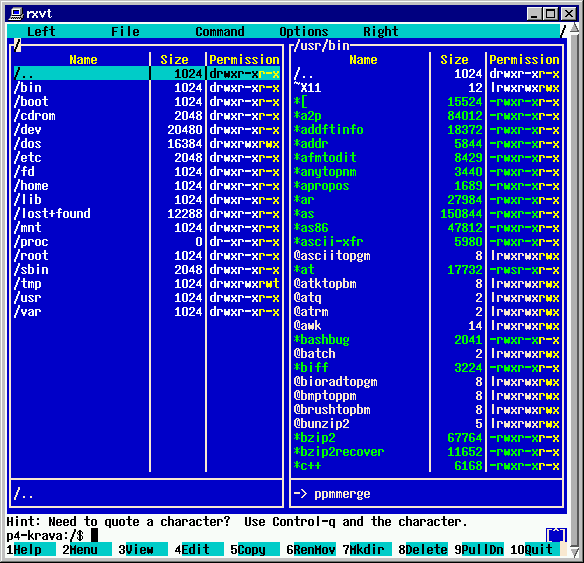The width and height of the screenshot is (584, 563).
Task: Select the *bzip2recover file in right panel
Action: 426,452
